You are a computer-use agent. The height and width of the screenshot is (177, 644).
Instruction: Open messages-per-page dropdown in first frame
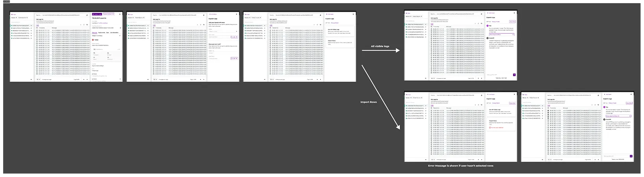pos(39,79)
